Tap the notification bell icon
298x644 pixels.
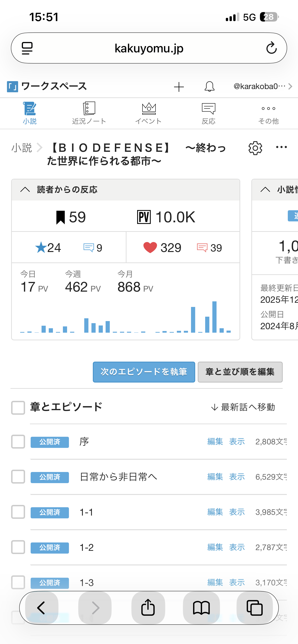209,87
